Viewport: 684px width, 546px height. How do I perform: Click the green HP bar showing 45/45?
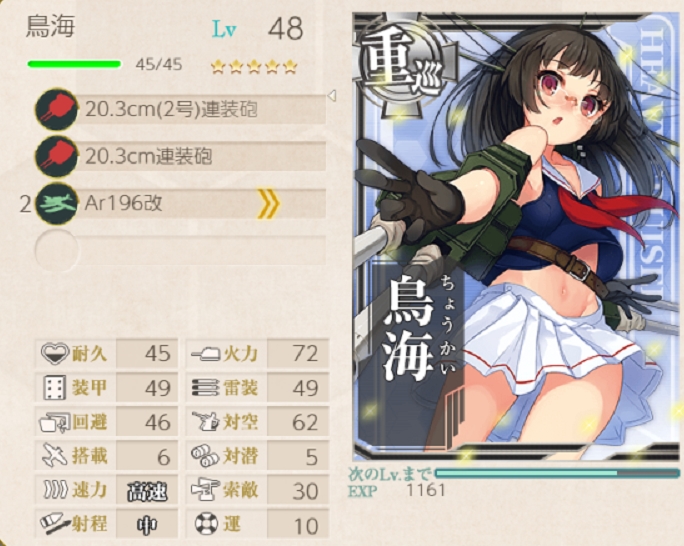tap(75, 65)
